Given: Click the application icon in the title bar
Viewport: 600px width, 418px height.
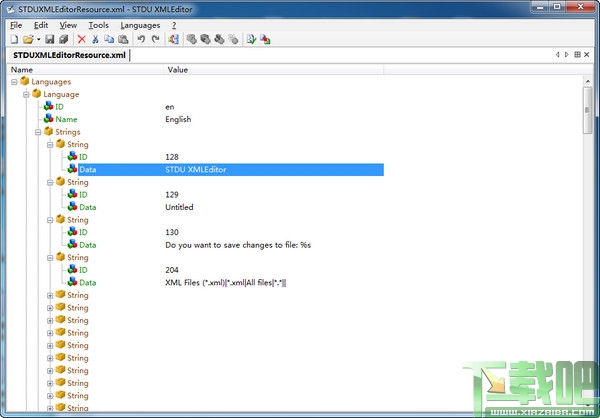Looking at the screenshot, I should point(10,9).
